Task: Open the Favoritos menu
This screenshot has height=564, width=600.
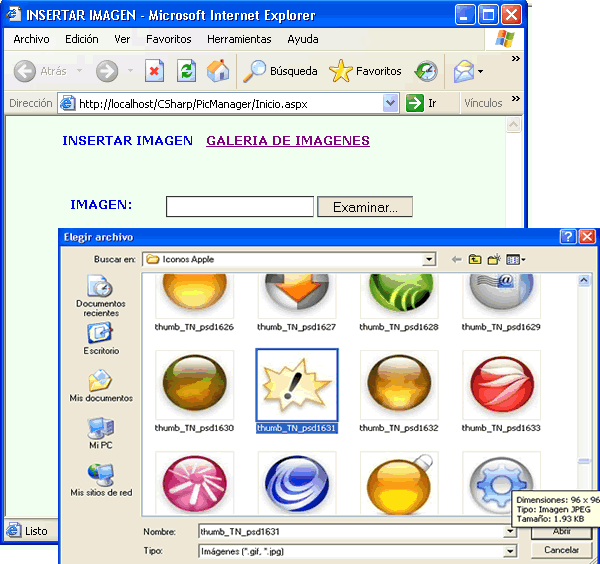Action: click(169, 39)
